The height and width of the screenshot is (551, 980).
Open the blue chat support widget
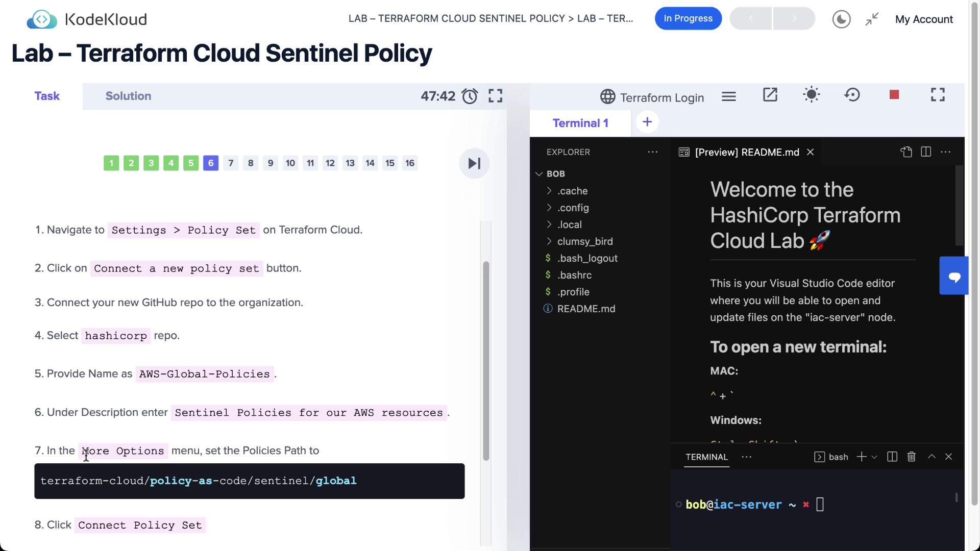coord(954,276)
